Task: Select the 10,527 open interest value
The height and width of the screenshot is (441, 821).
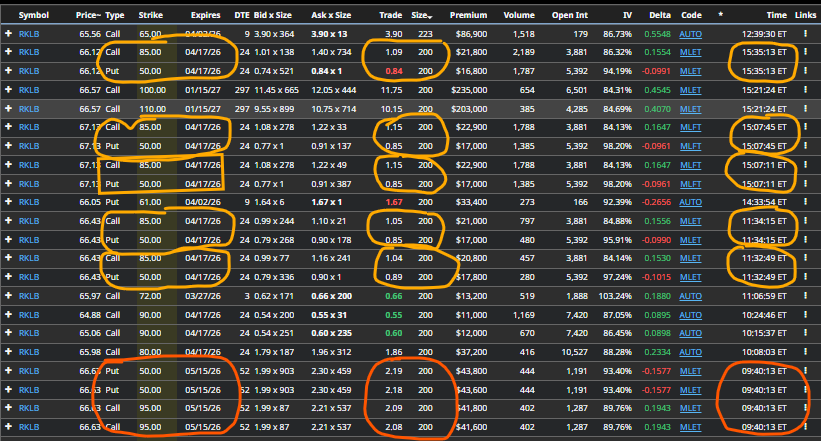Action: [574, 352]
